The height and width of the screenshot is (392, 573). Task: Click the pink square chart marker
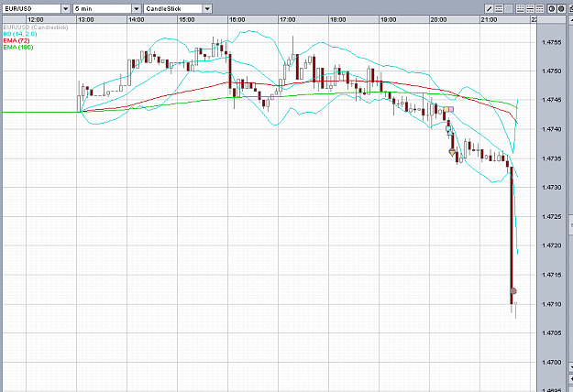click(451, 109)
